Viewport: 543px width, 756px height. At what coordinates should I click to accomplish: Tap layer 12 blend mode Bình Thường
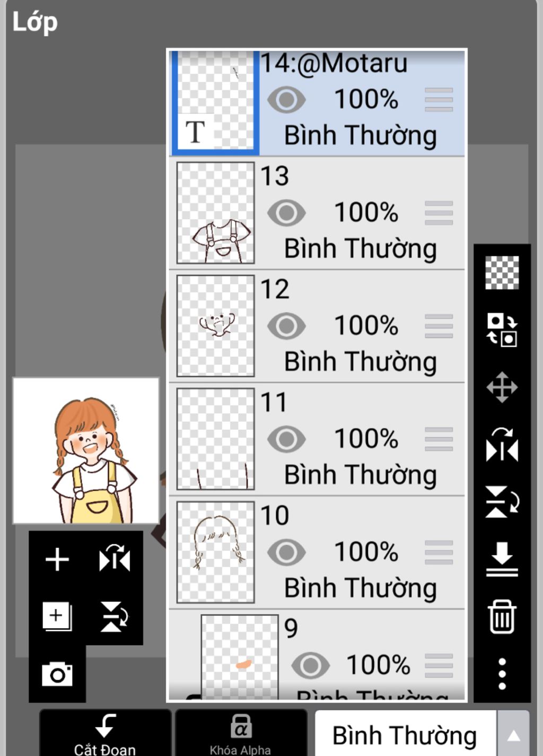point(360,362)
